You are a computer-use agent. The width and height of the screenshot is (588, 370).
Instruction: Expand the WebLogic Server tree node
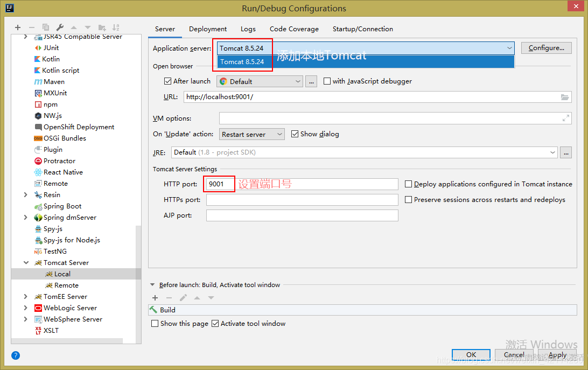[25, 308]
